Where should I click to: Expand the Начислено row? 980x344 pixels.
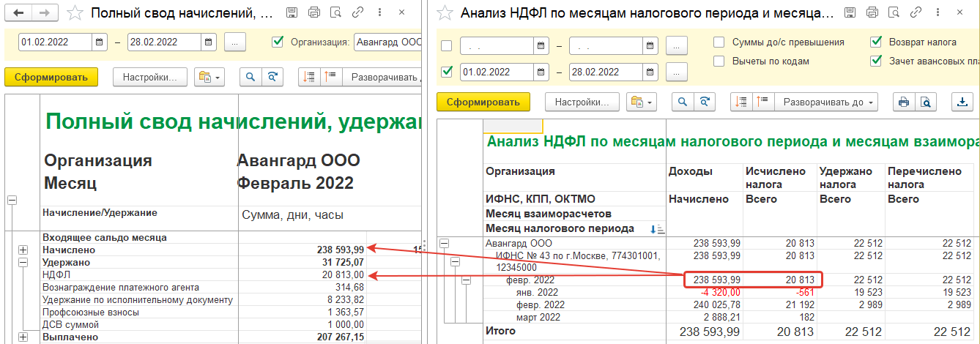(x=23, y=250)
